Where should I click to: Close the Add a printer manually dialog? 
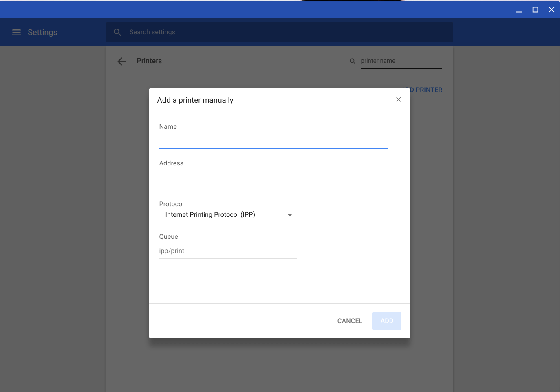(399, 99)
